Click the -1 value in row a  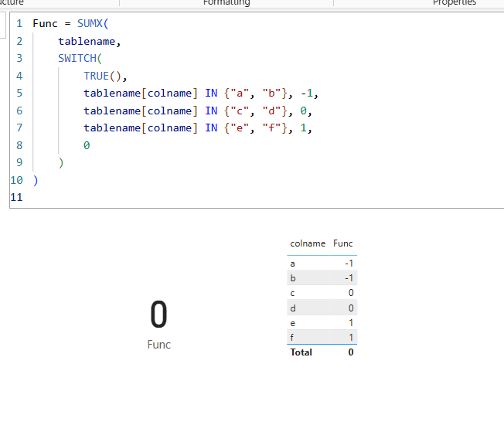coord(349,264)
